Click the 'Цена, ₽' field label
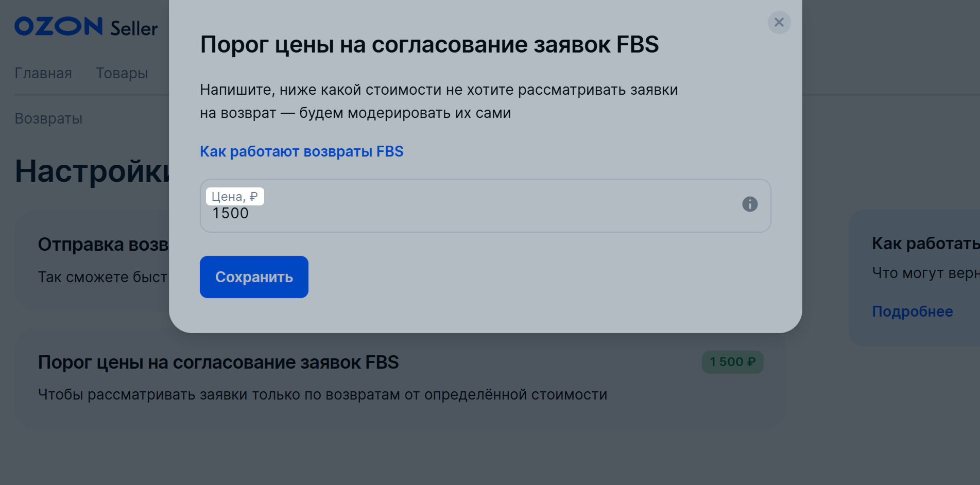 235,197
